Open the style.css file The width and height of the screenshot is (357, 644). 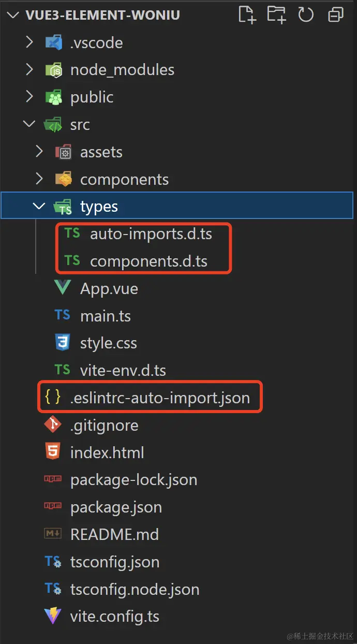click(x=107, y=343)
